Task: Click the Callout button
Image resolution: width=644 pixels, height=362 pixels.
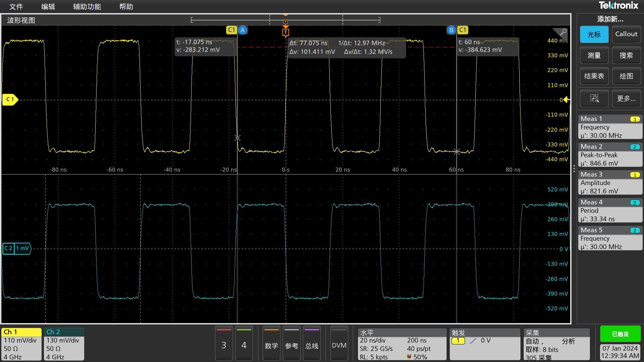Action: tap(626, 35)
